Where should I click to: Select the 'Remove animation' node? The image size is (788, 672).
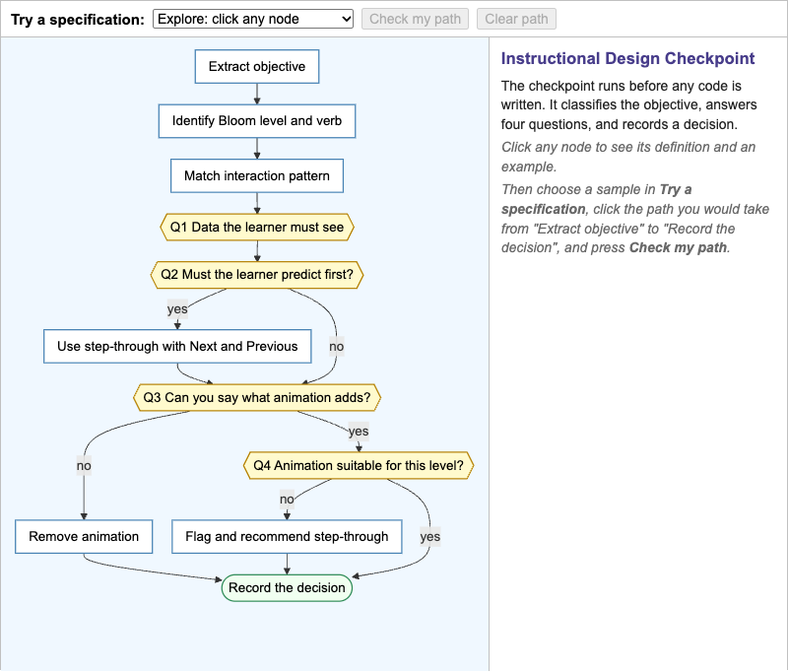(84, 537)
